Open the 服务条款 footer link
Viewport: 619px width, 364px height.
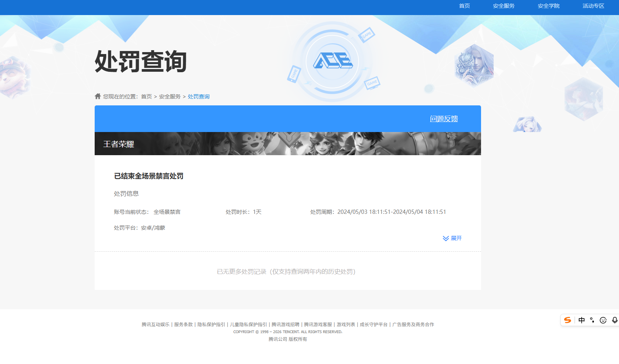coord(183,324)
